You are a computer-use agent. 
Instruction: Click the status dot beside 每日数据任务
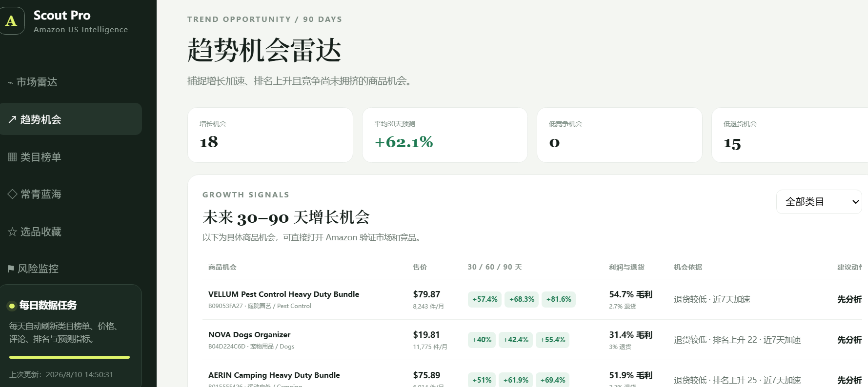pyautogui.click(x=12, y=306)
